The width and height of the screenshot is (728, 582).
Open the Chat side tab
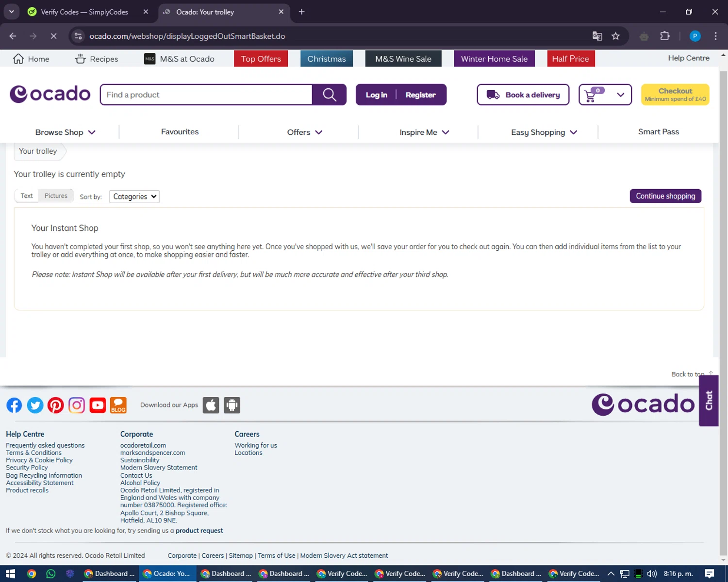click(x=709, y=401)
